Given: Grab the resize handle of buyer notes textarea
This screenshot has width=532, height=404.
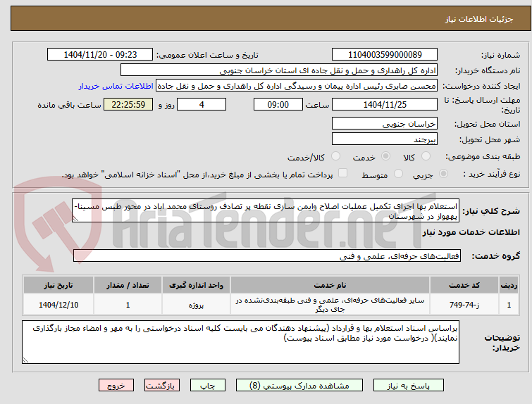Looking at the screenshot, I should [25, 360].
